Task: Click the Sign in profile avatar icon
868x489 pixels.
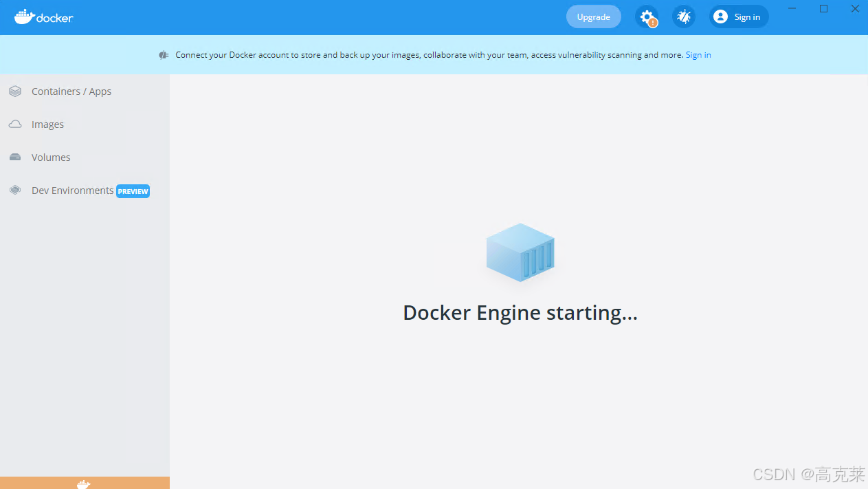Action: coord(719,17)
